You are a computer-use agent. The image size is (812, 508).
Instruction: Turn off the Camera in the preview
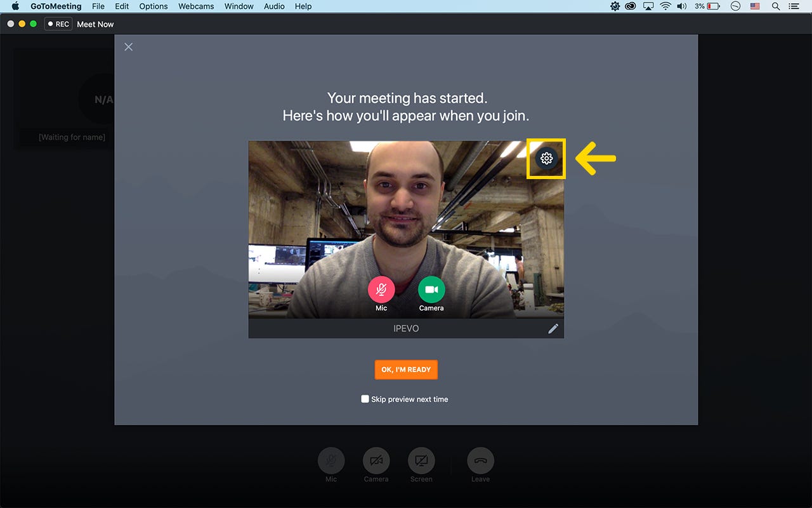pos(431,290)
